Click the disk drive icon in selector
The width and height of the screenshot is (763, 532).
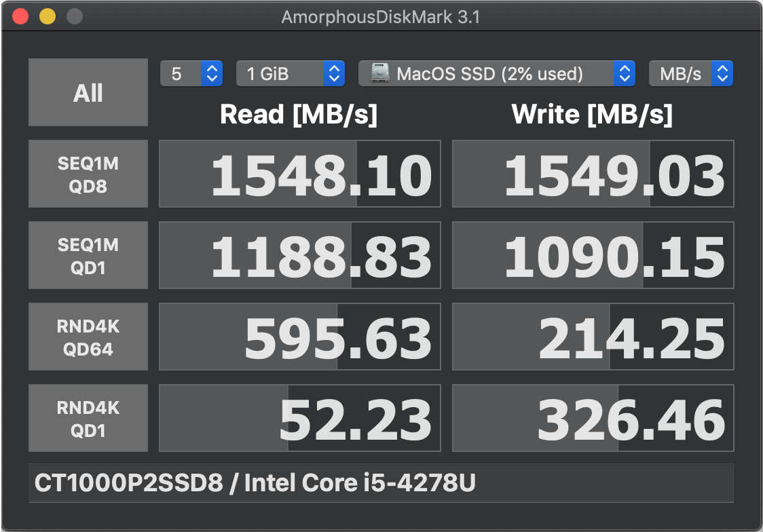(379, 73)
